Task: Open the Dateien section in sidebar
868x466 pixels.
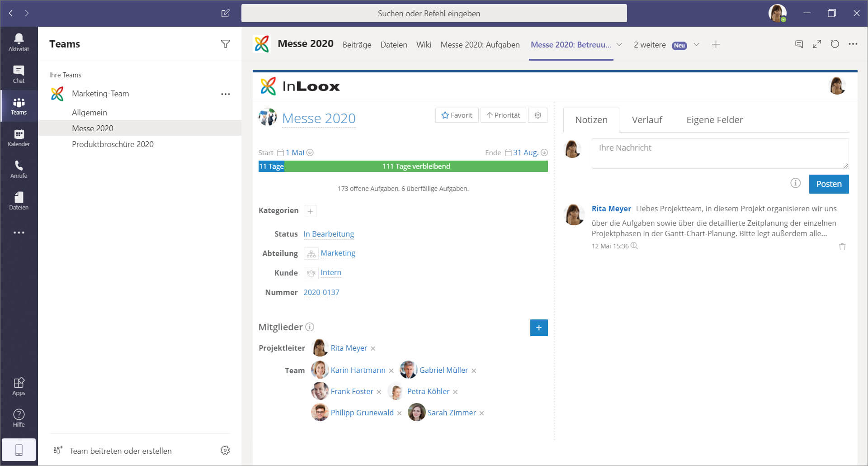Action: [x=19, y=201]
